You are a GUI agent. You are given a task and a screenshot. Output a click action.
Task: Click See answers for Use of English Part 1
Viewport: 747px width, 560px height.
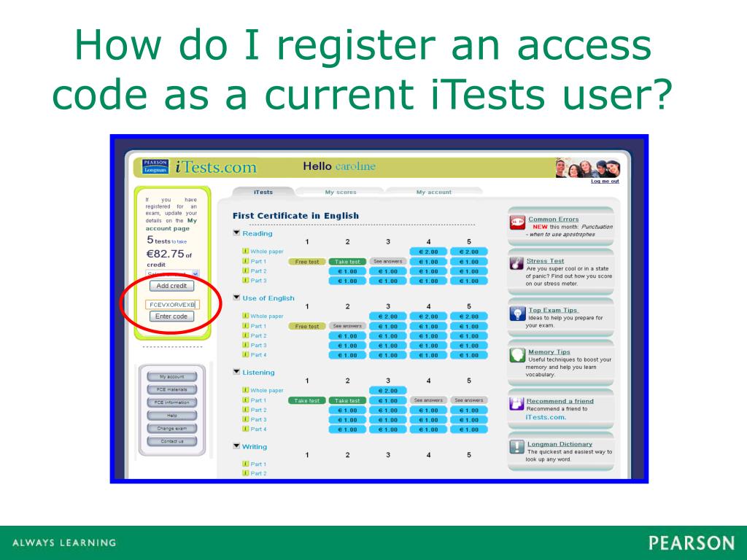347,326
